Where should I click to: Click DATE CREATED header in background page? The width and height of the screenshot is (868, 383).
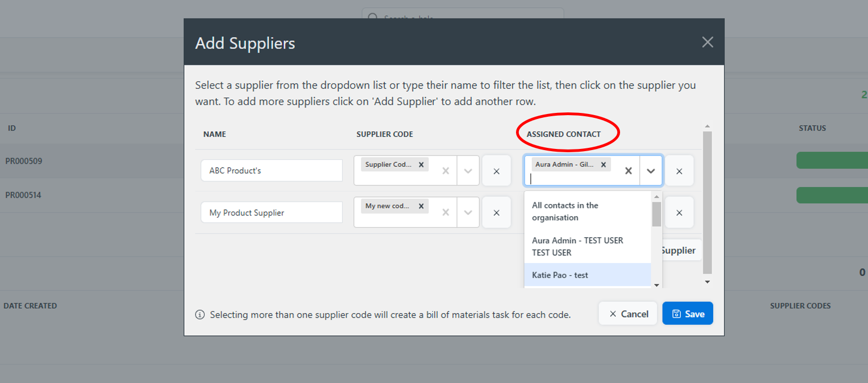pos(31,306)
